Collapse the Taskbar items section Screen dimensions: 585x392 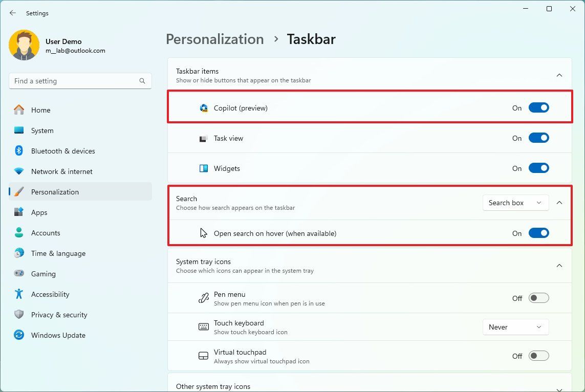click(559, 75)
